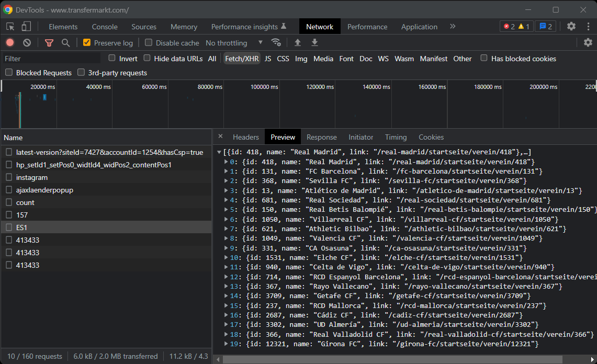Viewport: 597px width, 364px height.
Task: Show the Headers tab
Action: [x=245, y=137]
